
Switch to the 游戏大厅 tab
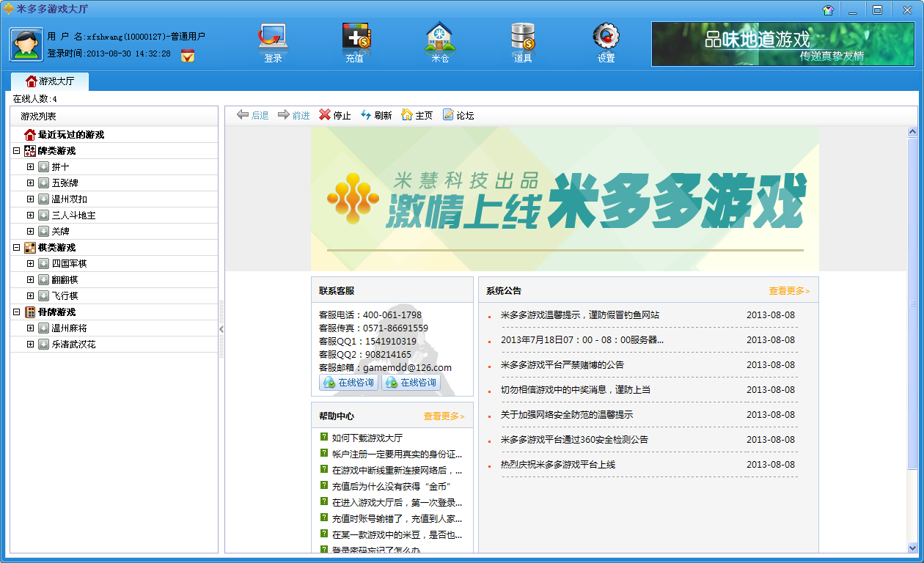50,81
